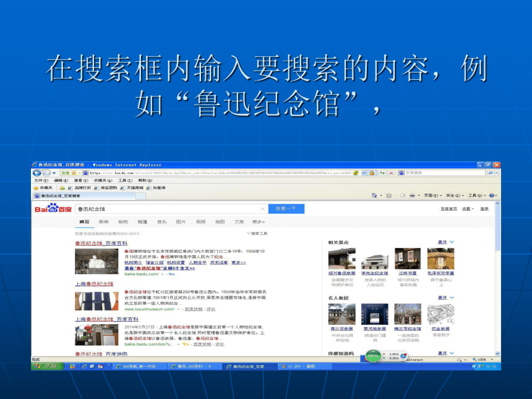Click the green 360 accelerator ball
532x399 pixels.
pos(373,356)
